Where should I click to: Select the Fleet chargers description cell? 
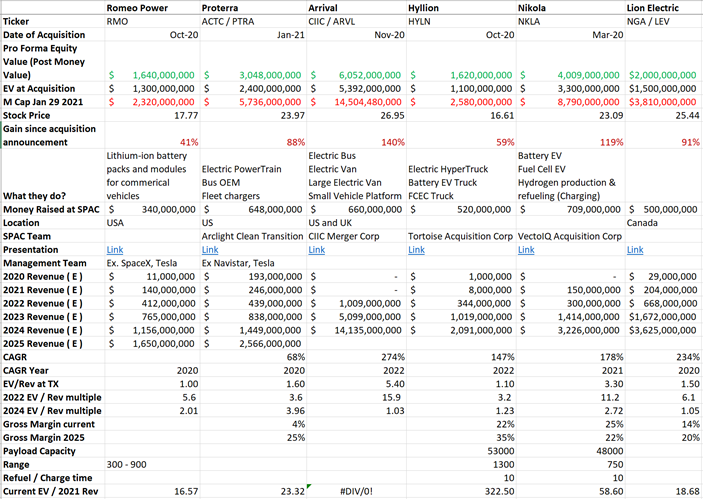coord(253,176)
